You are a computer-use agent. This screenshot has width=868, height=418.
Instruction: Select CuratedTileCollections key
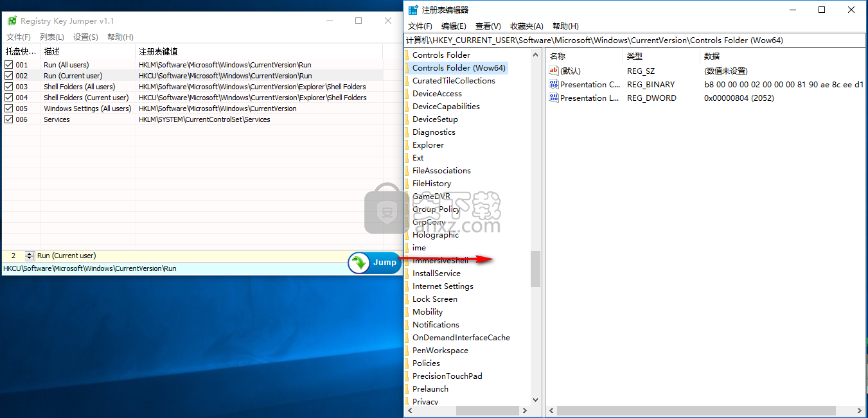[454, 81]
